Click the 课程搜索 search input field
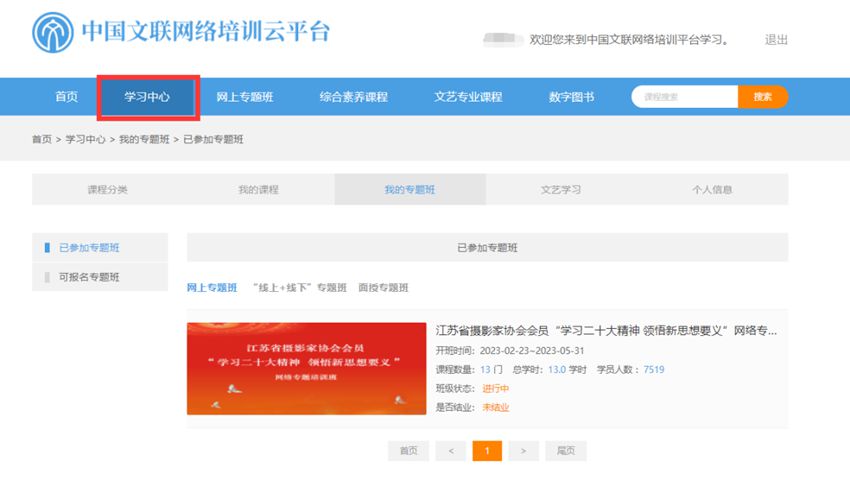This screenshot has width=850, height=487. [x=685, y=97]
